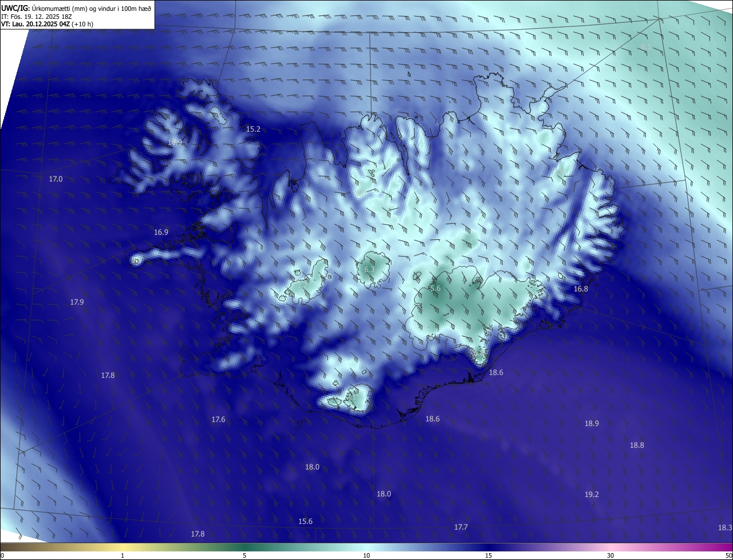The width and height of the screenshot is (733, 560).
Task: Click the 'VT: Lau. 20.12.2025 04Z (+10 h)' line
Action: coord(48,25)
